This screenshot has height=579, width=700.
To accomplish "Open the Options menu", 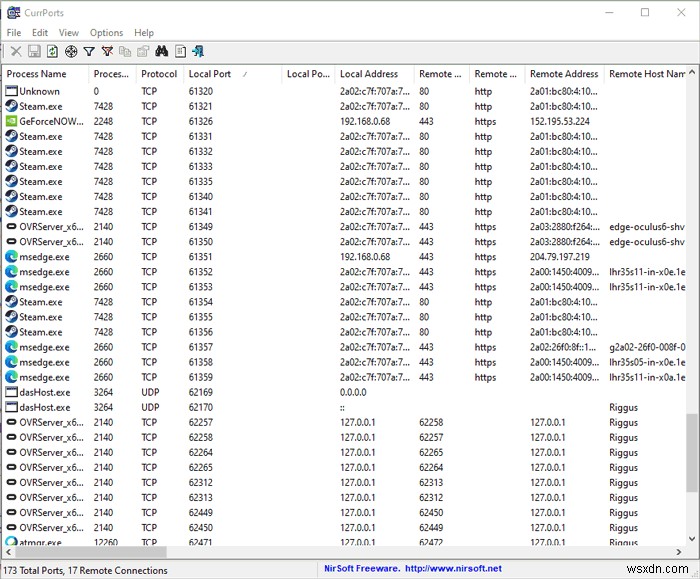I will pos(106,33).
